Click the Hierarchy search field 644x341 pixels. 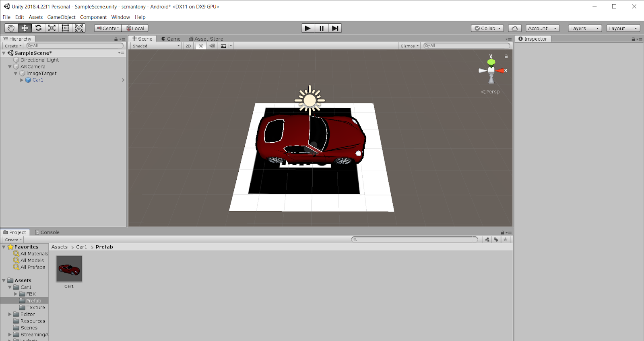(75, 46)
